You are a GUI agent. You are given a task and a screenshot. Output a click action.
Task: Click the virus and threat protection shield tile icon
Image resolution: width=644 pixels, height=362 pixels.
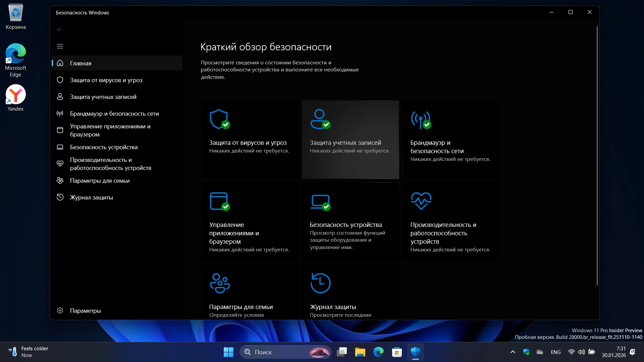point(219,119)
